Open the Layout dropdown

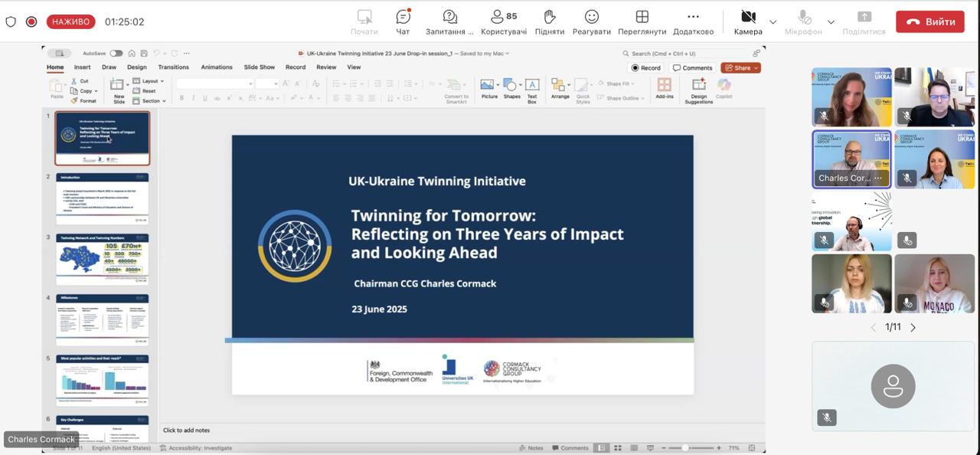(149, 80)
